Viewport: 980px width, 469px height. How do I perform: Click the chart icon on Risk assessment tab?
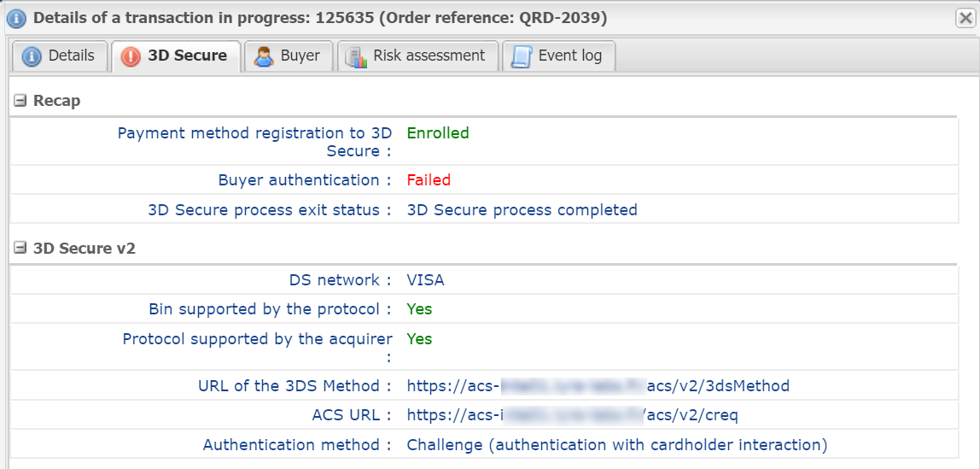pyautogui.click(x=356, y=57)
